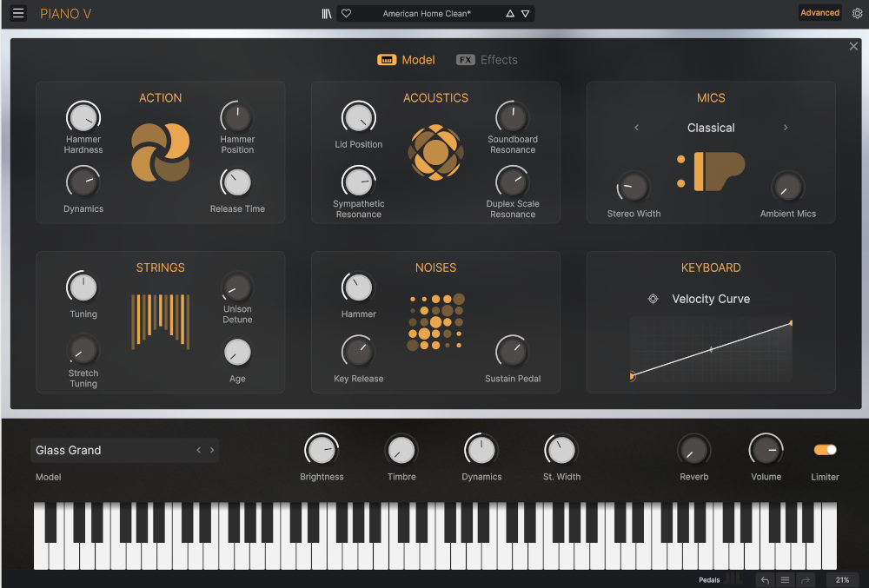Enable the Limiter toggle
The height and width of the screenshot is (588, 869).
[825, 451]
